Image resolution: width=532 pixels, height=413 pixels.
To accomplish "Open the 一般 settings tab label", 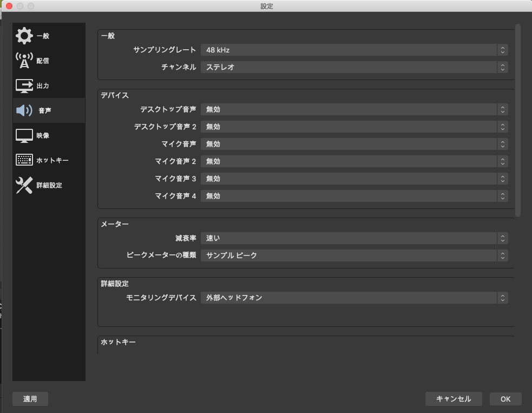I will pos(43,36).
